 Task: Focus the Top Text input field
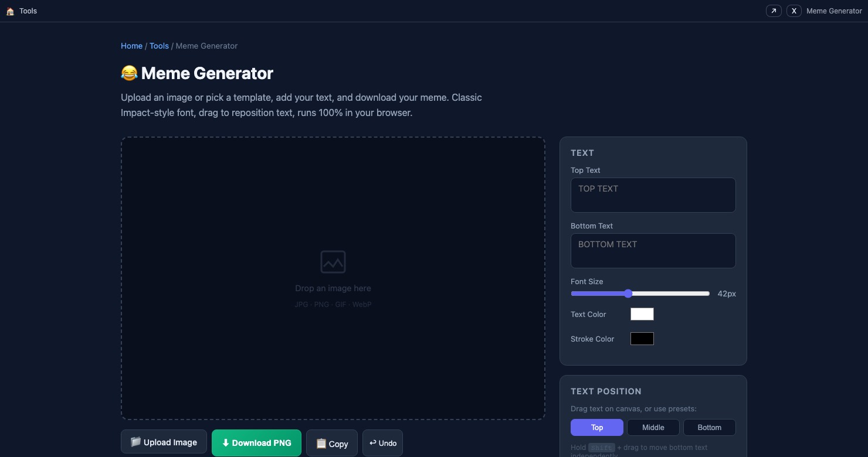click(x=653, y=195)
